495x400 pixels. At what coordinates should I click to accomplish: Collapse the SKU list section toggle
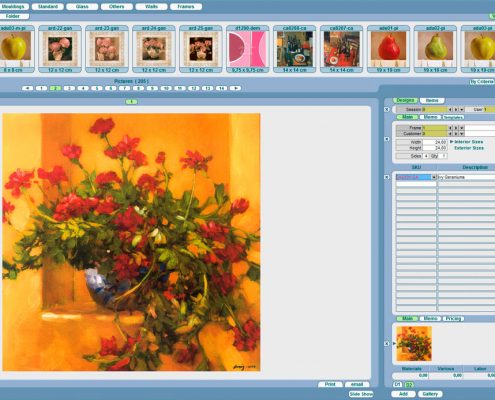(387, 177)
